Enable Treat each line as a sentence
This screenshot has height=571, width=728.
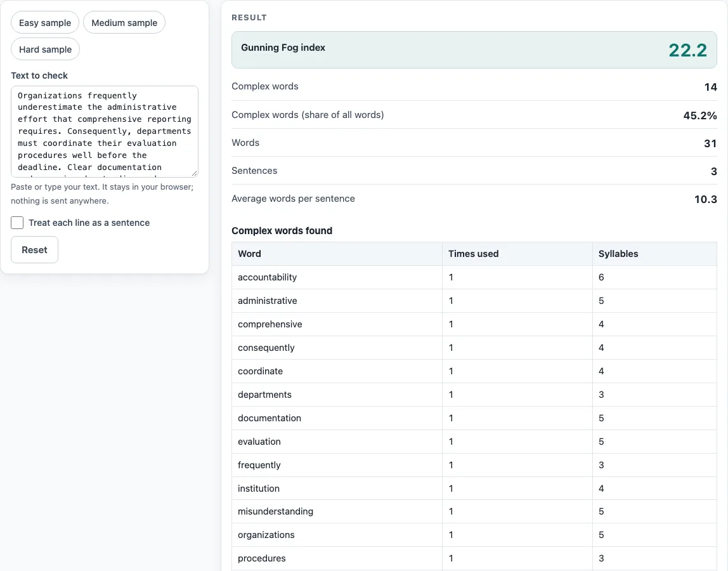(17, 223)
